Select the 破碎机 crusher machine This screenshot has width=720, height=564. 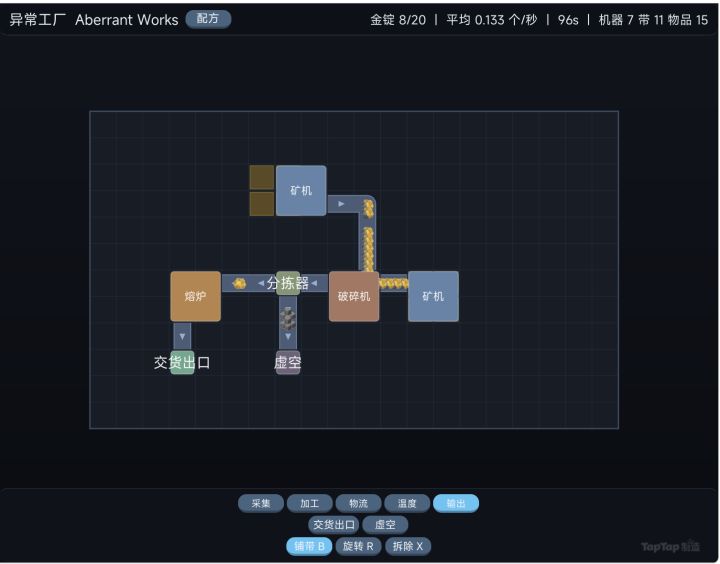click(x=354, y=296)
